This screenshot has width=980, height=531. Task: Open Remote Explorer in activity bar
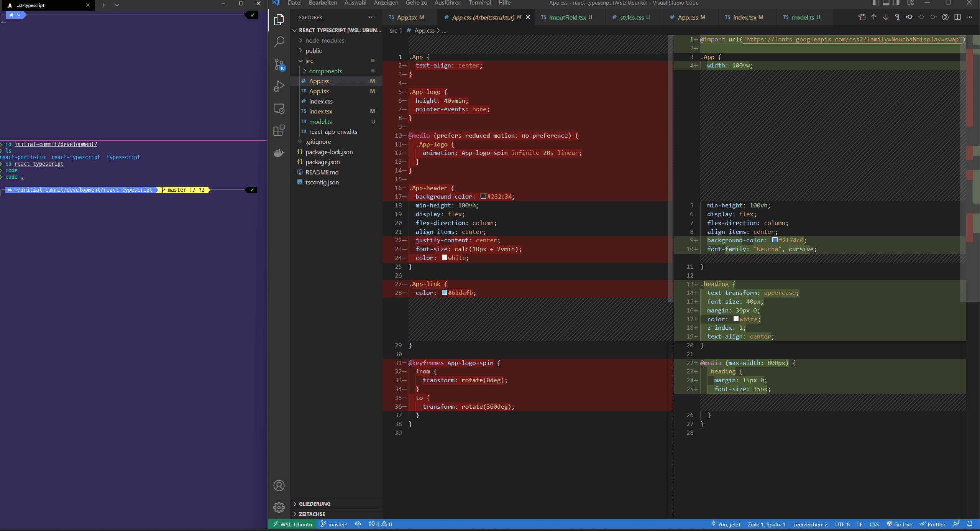[279, 109]
